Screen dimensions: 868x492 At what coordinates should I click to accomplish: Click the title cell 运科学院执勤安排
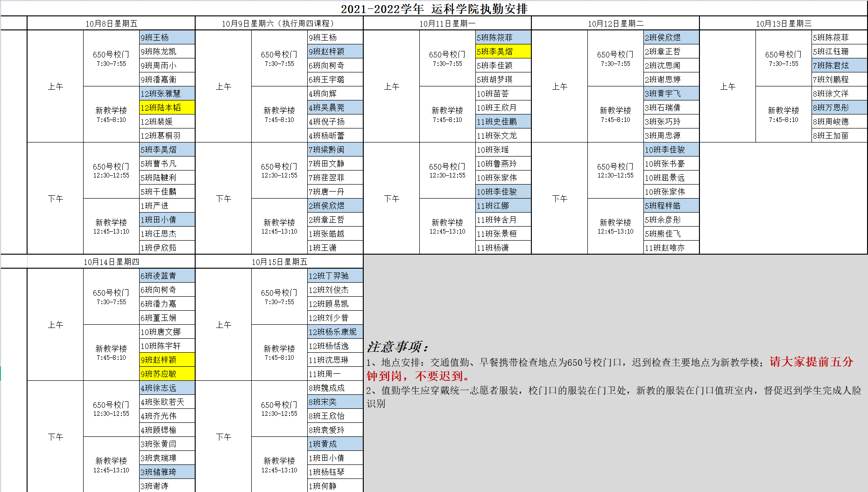pos(434,9)
